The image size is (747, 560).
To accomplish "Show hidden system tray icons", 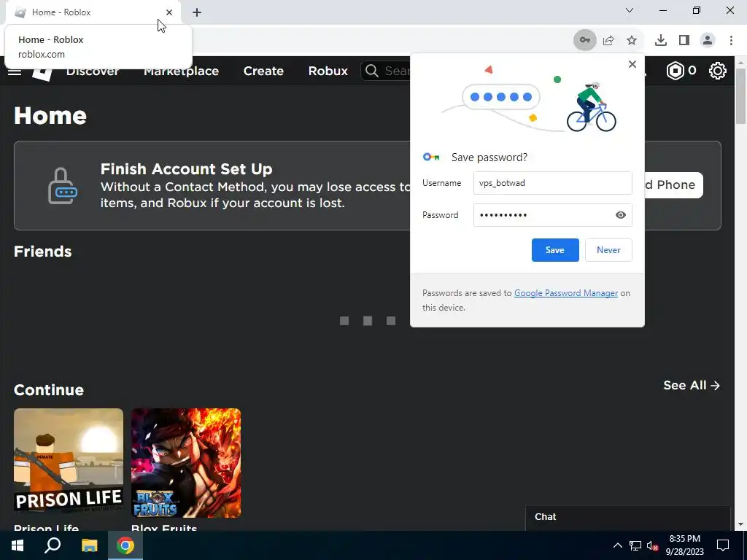I will (x=617, y=545).
